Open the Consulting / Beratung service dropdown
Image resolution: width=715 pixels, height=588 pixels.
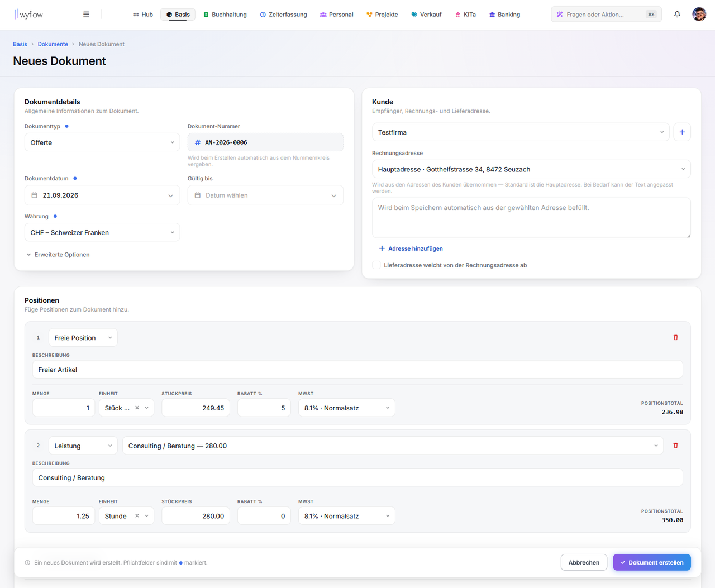(393, 446)
